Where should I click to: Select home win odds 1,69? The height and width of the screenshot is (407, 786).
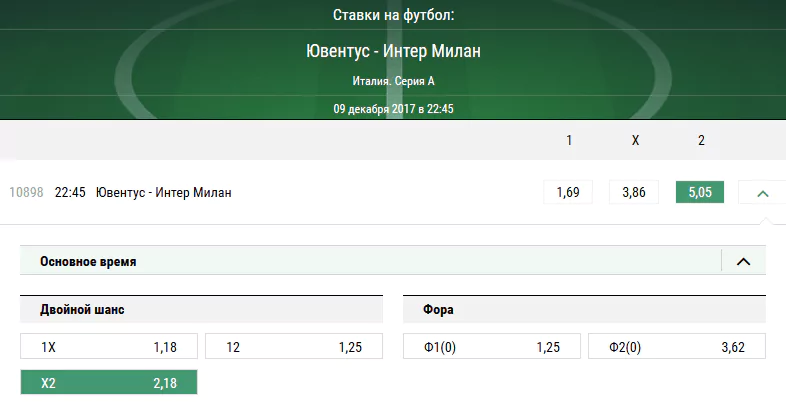click(x=568, y=192)
